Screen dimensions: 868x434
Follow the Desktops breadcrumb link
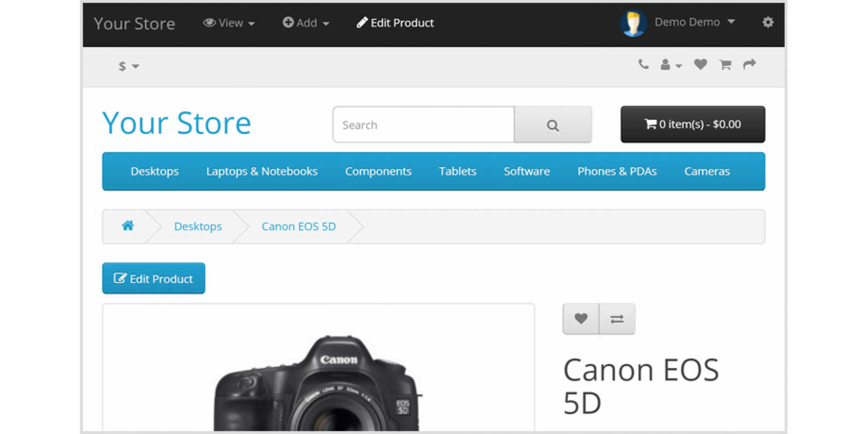198,226
